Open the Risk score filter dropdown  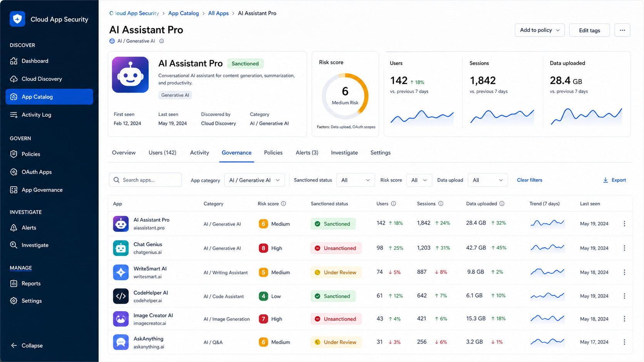pos(419,180)
